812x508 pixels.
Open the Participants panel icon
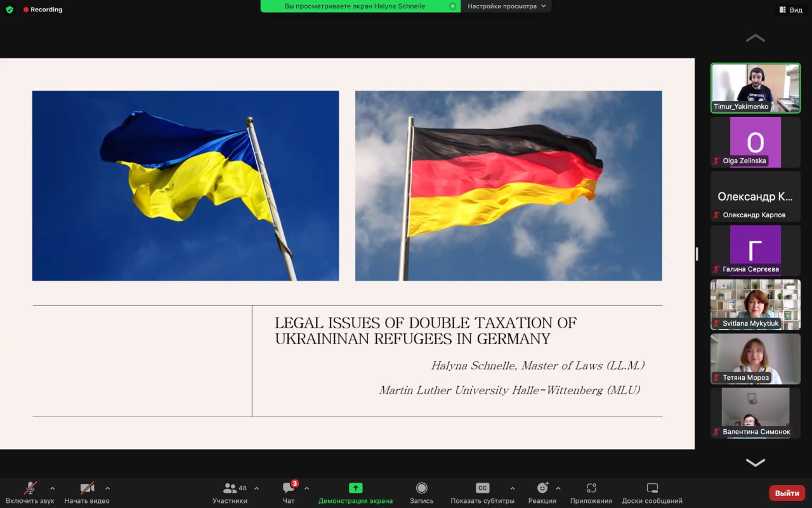click(x=230, y=488)
